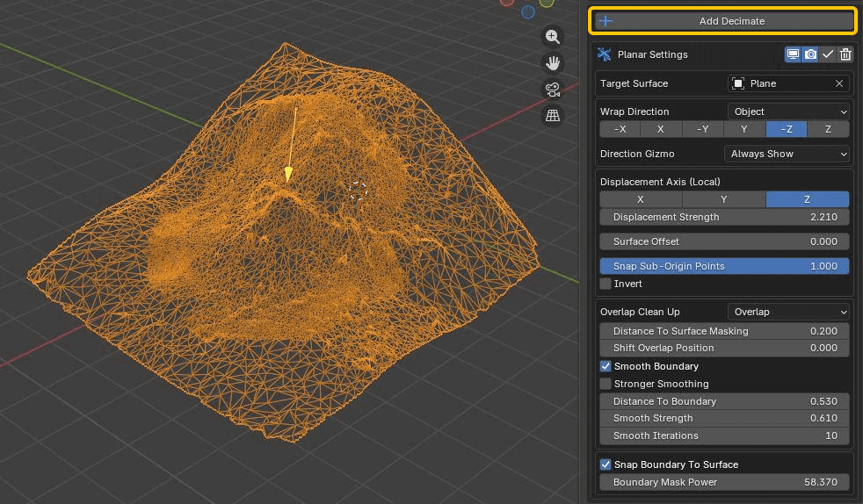Select Y displacement axis

click(724, 199)
